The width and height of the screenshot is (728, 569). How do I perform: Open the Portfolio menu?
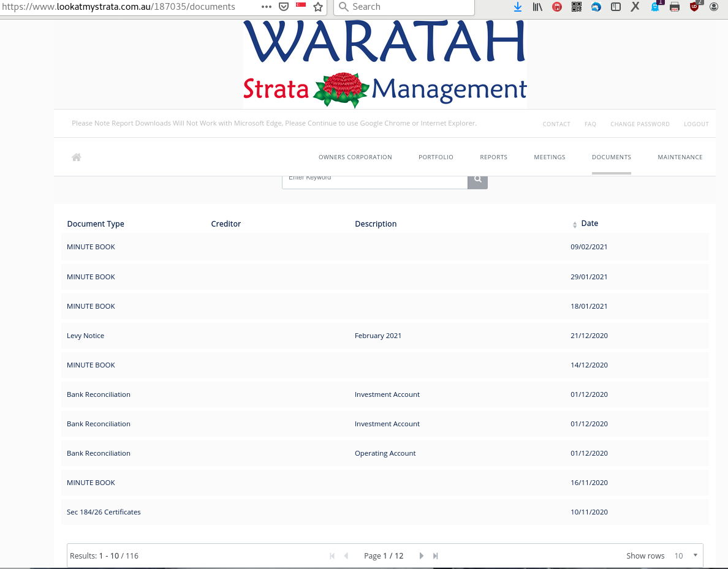click(436, 157)
